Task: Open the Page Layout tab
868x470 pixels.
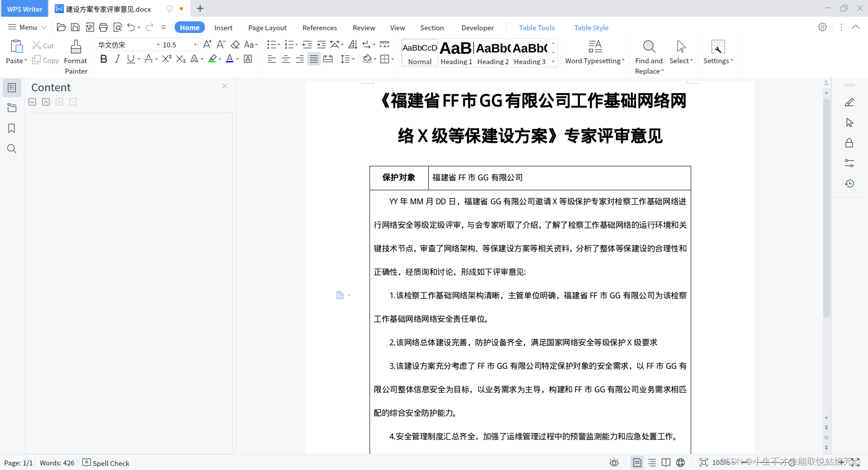Action: click(x=267, y=28)
